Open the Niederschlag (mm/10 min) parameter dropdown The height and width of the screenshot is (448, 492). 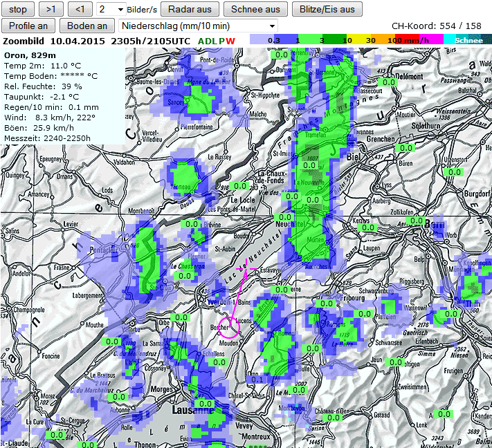click(199, 26)
